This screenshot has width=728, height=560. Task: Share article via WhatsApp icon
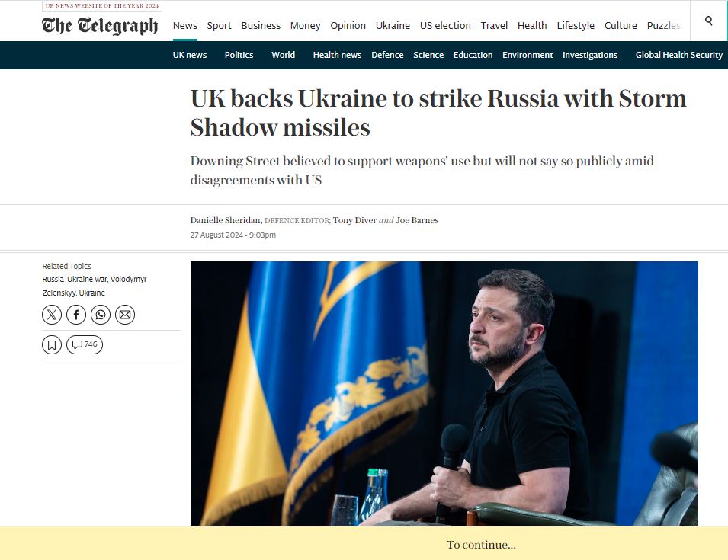pyautogui.click(x=101, y=315)
